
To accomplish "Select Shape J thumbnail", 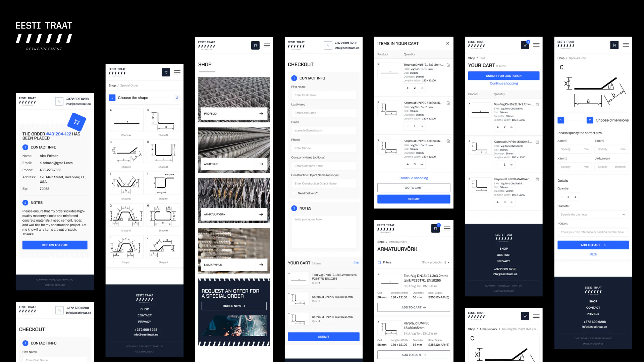I will click(x=163, y=247).
